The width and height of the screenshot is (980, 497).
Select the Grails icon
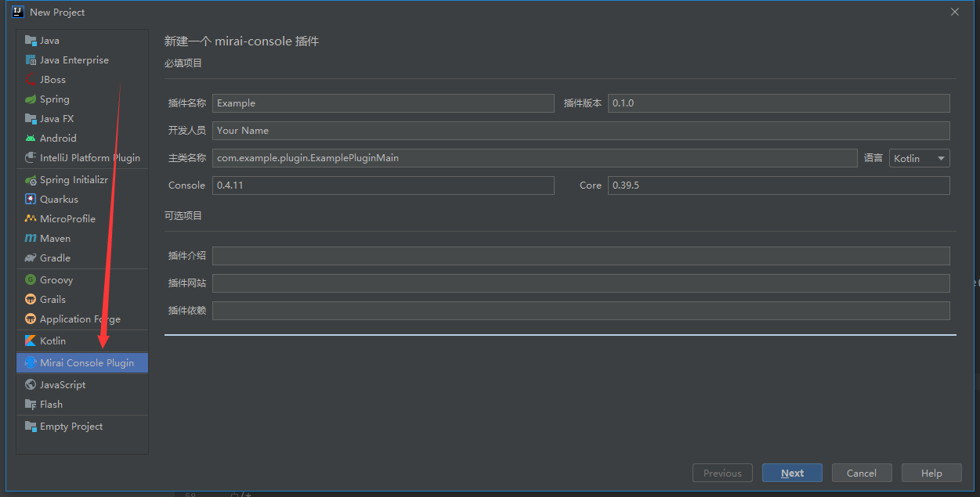31,300
